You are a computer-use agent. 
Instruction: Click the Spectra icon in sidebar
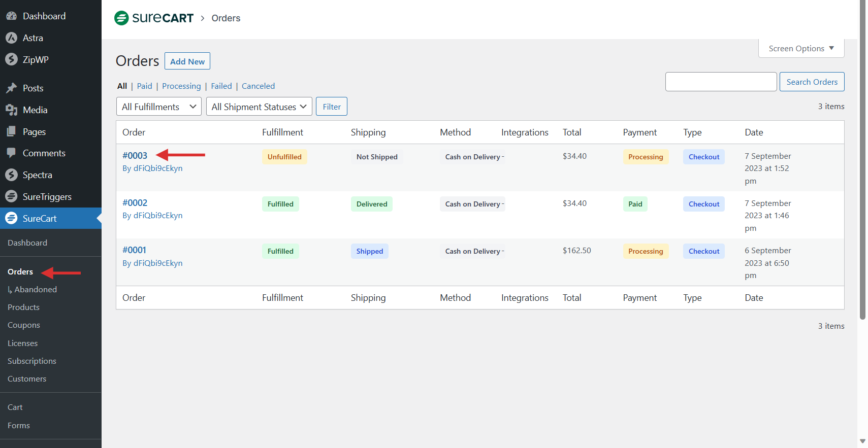click(x=11, y=175)
